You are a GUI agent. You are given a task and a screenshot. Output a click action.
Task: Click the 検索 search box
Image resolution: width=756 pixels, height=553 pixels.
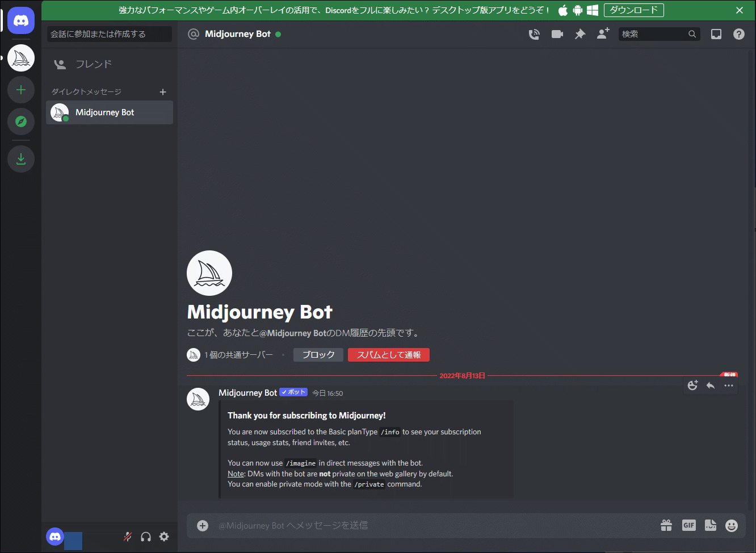pyautogui.click(x=659, y=34)
